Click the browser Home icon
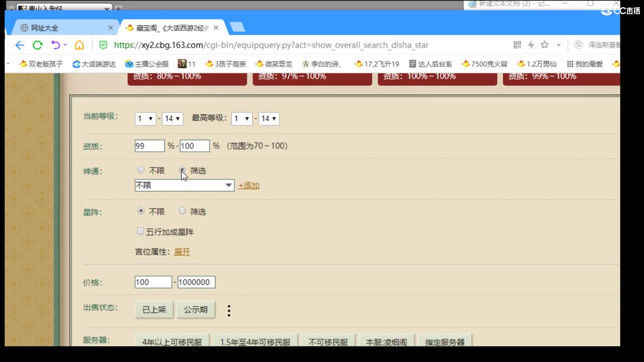 80,45
